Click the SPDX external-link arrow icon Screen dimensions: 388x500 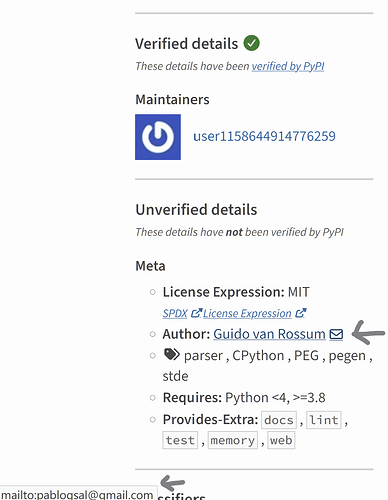[x=197, y=313]
